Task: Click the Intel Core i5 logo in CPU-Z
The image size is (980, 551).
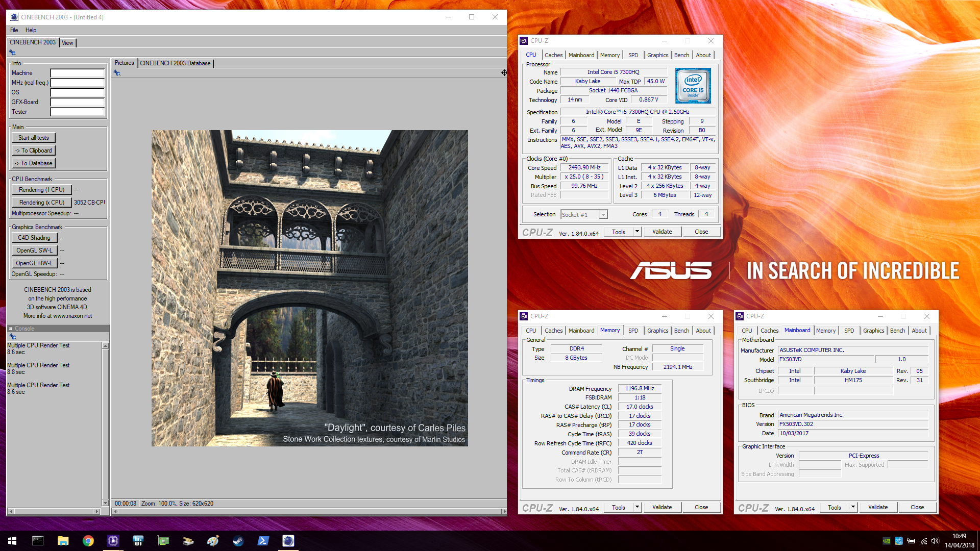Action: coord(693,86)
